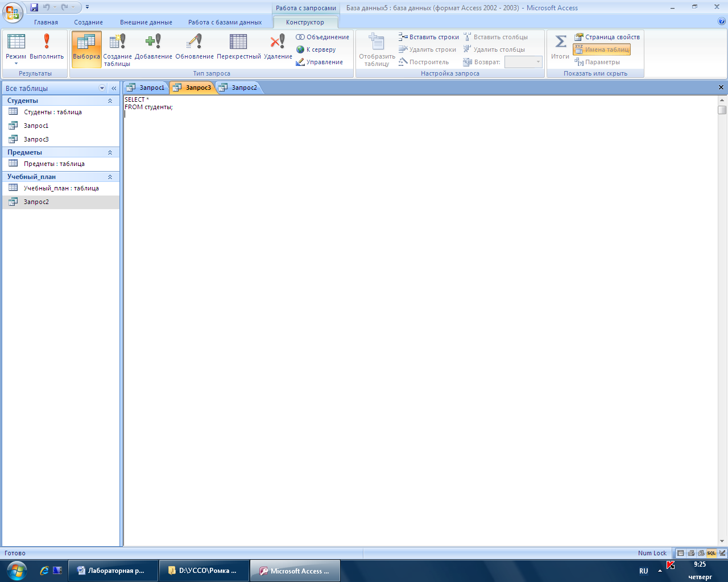The image size is (728, 582).
Task: Collapse the Студенты group
Action: (x=110, y=101)
